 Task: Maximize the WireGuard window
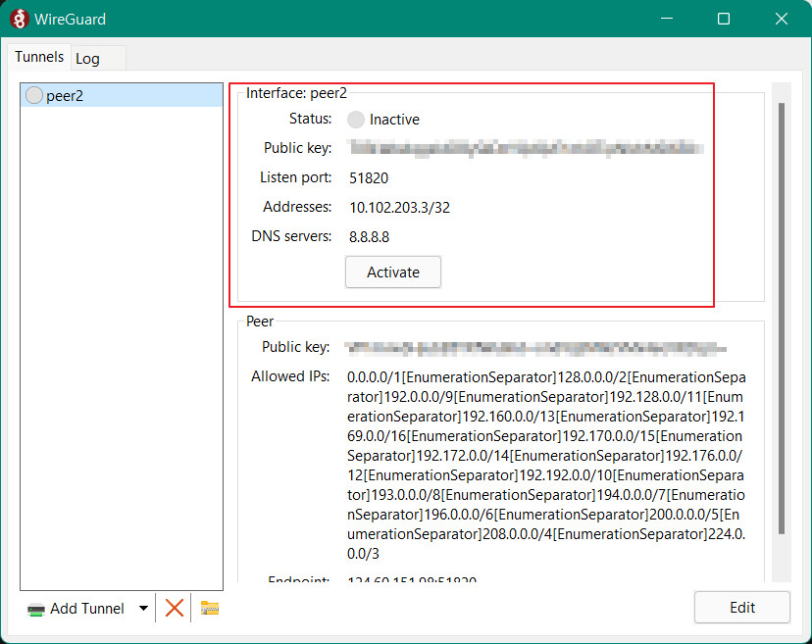coord(724,19)
